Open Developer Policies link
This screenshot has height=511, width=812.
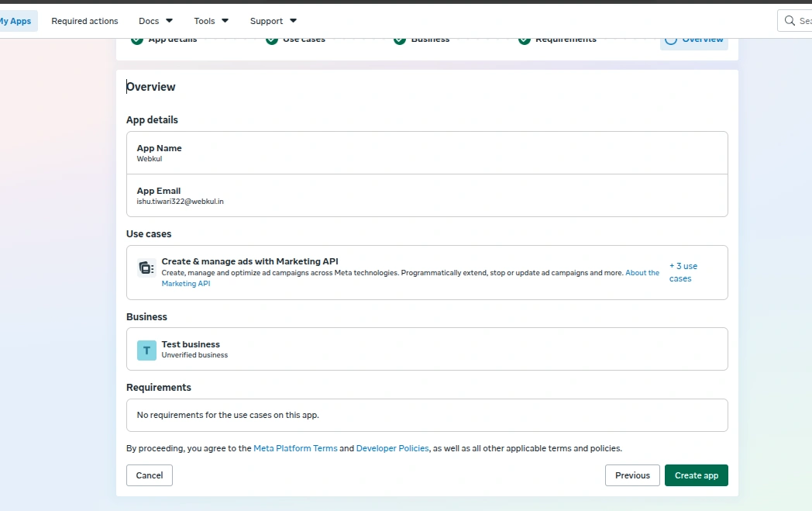pyautogui.click(x=392, y=448)
